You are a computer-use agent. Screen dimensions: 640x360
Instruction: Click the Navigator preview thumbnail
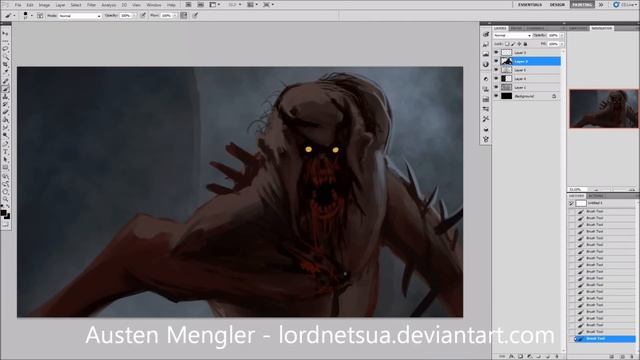[x=604, y=108]
